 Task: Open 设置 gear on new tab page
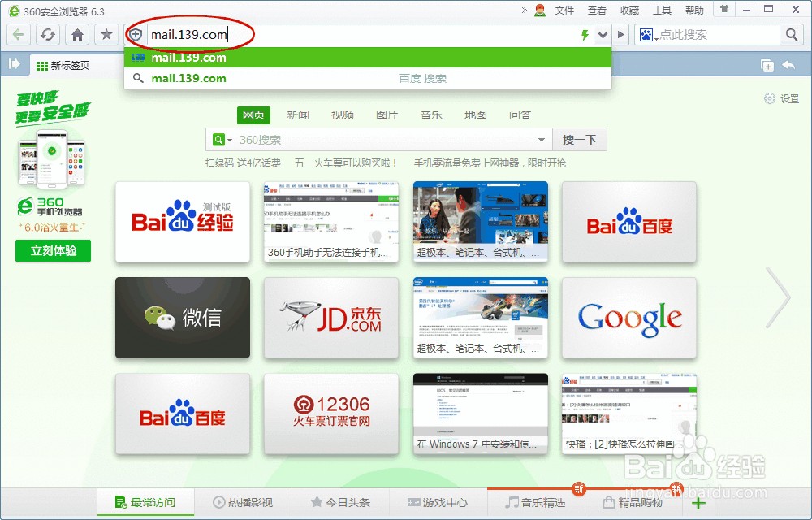coord(782,98)
